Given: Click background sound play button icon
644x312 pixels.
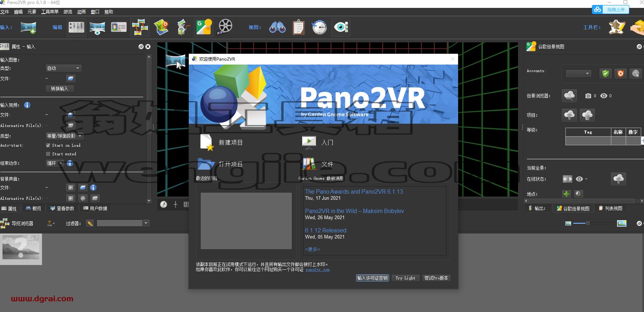Looking at the screenshot, I should 71,188.
